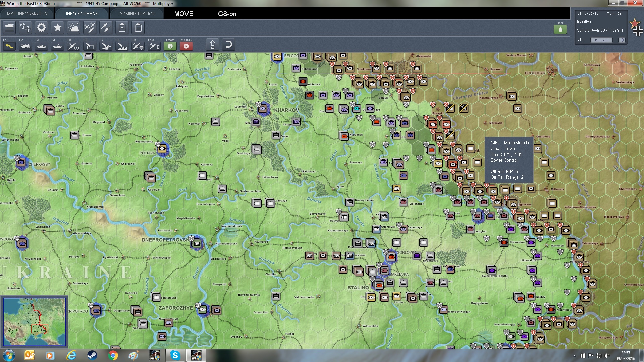Open Google Chrome from taskbar

click(113, 355)
